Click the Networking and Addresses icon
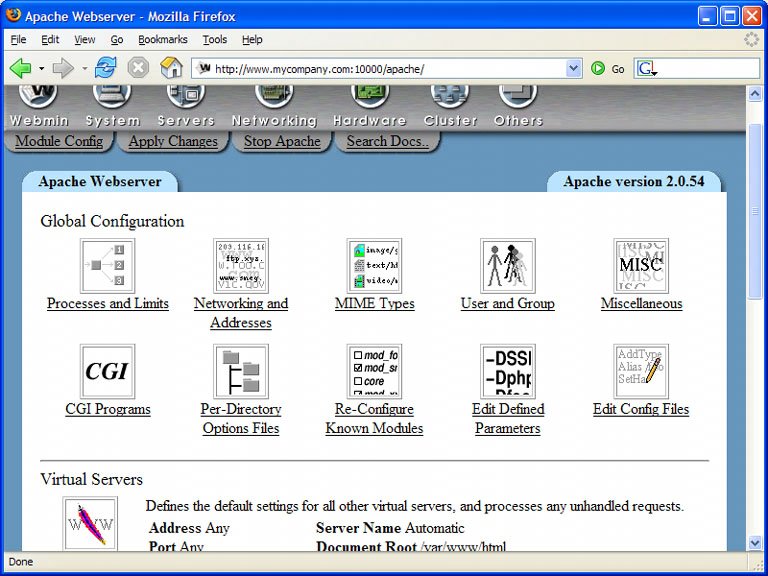Screen dimensions: 768x576 click(x=241, y=266)
